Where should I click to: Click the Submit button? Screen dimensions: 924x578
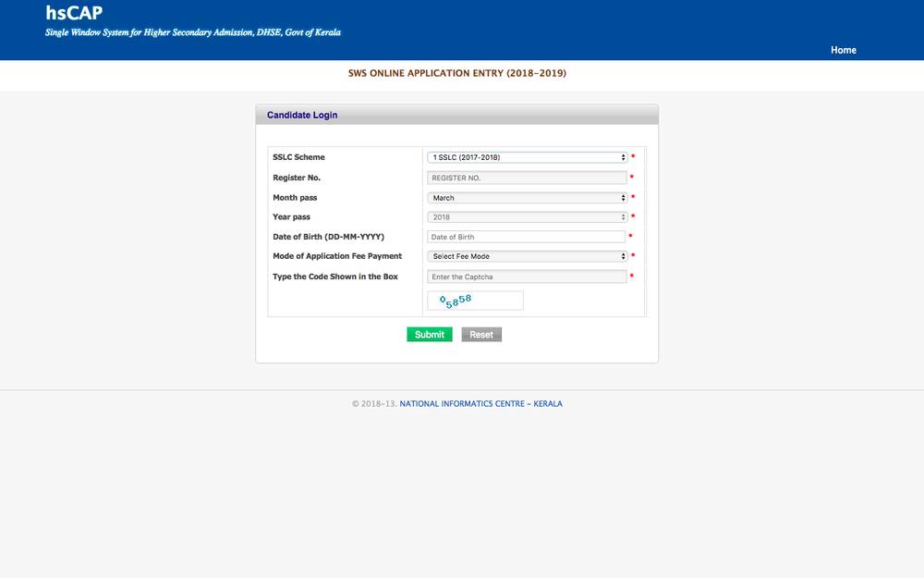[429, 334]
